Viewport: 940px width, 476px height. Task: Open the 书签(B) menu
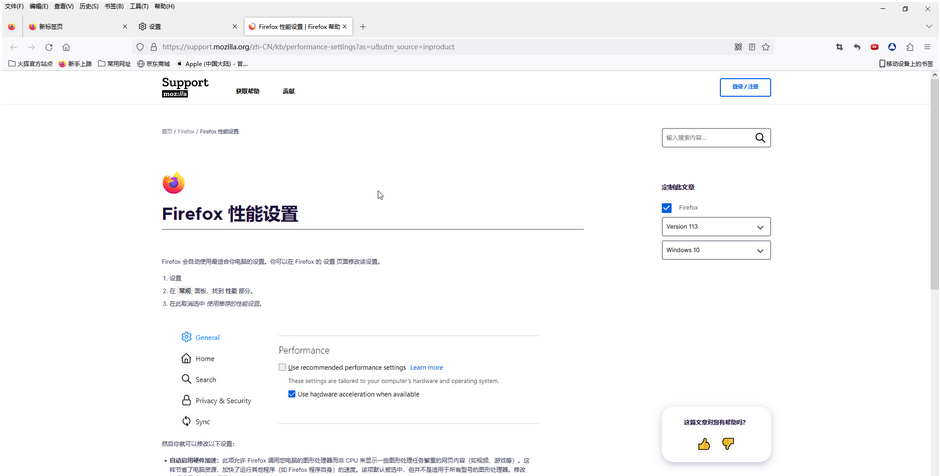coord(115,6)
